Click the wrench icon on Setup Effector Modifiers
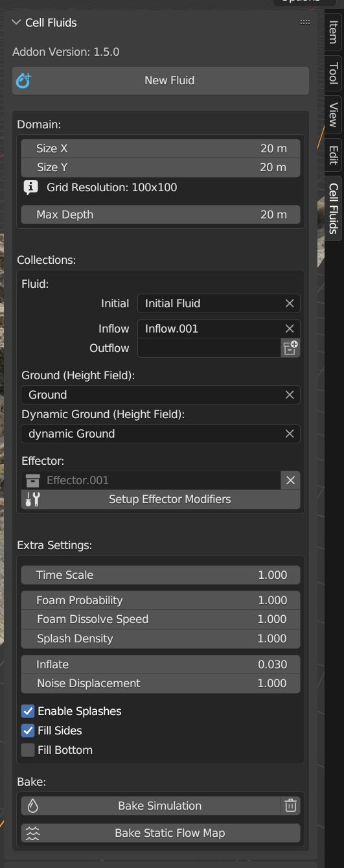 [x=32, y=499]
